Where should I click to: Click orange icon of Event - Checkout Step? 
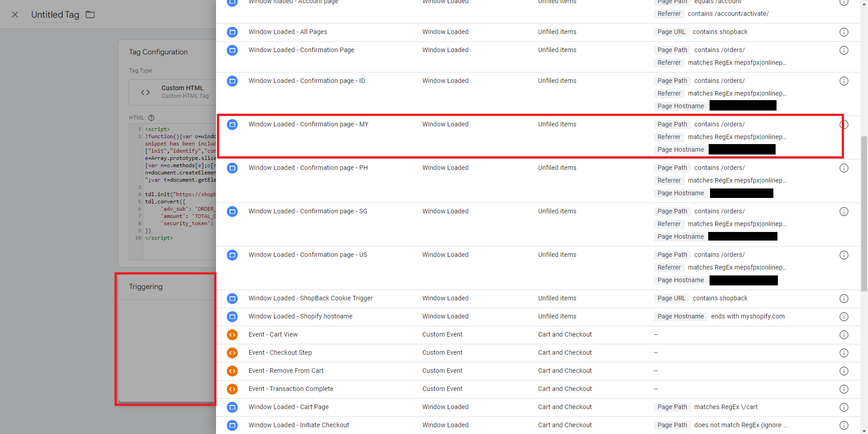(232, 353)
